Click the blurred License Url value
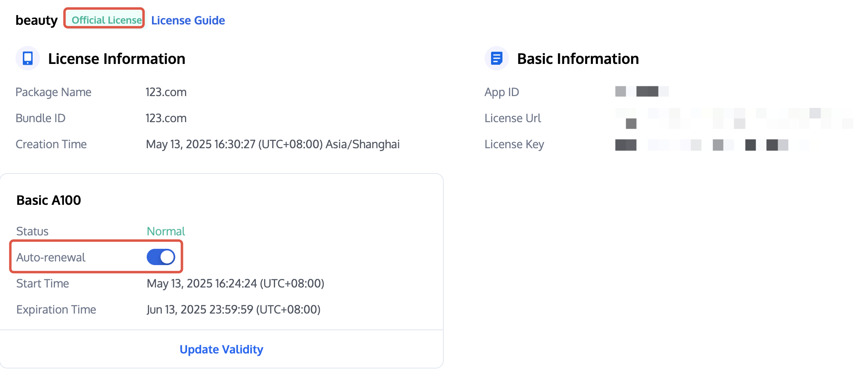This screenshot has width=868, height=373. pos(734,118)
